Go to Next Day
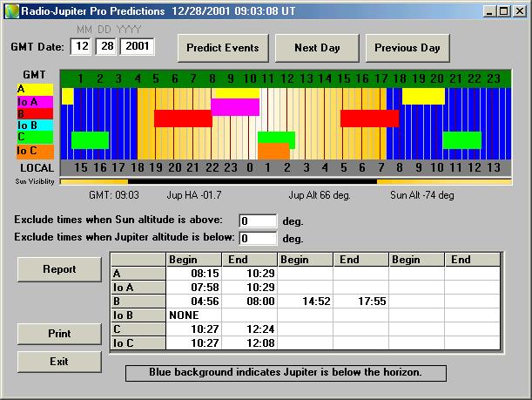This screenshot has height=400, width=532. pyautogui.click(x=317, y=48)
